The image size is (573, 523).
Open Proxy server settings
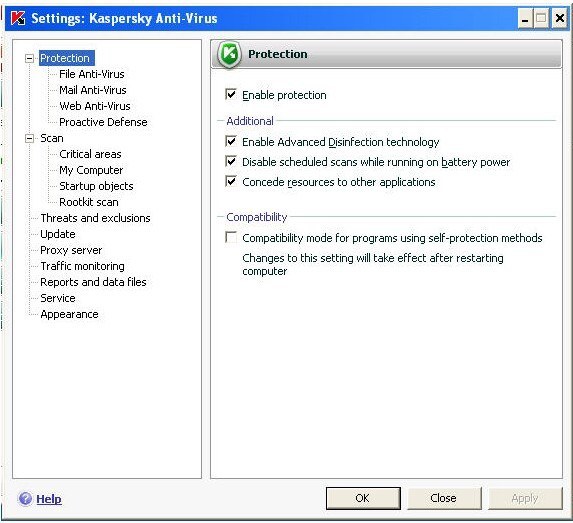pos(71,250)
